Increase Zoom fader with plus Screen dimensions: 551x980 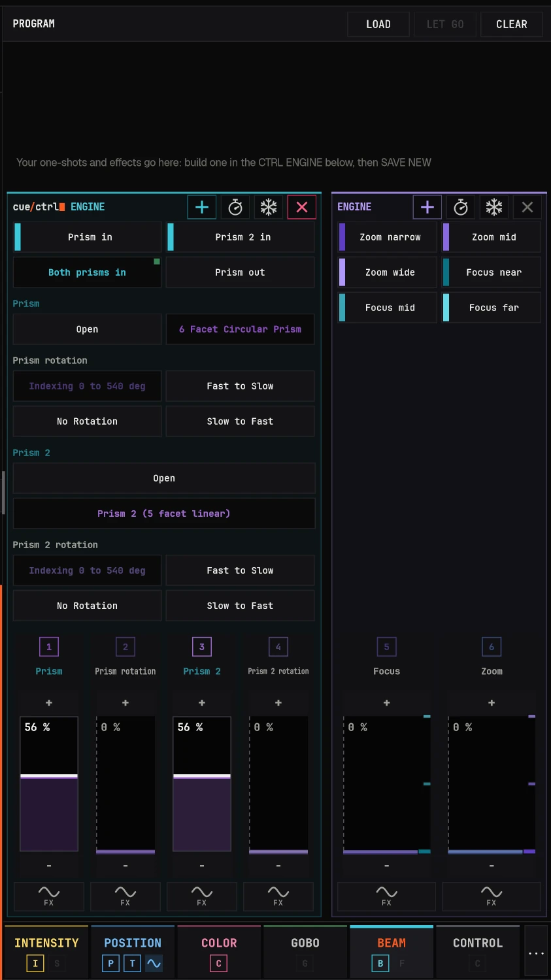point(492,703)
